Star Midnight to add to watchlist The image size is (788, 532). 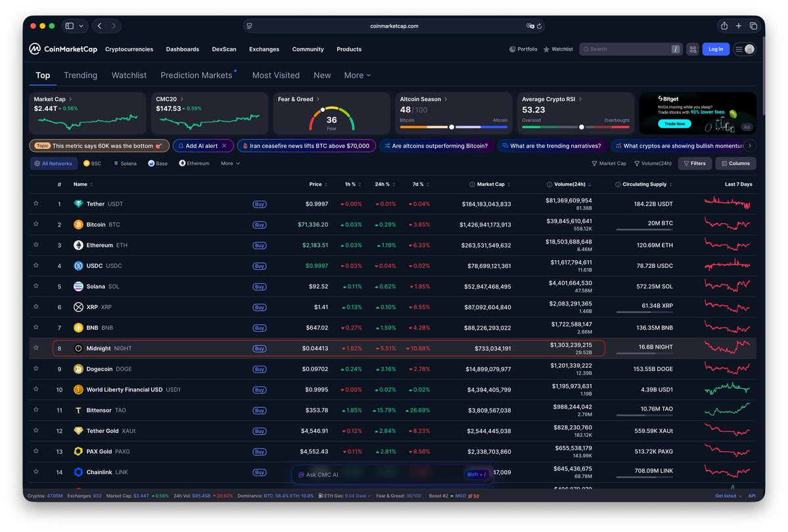[36, 347]
